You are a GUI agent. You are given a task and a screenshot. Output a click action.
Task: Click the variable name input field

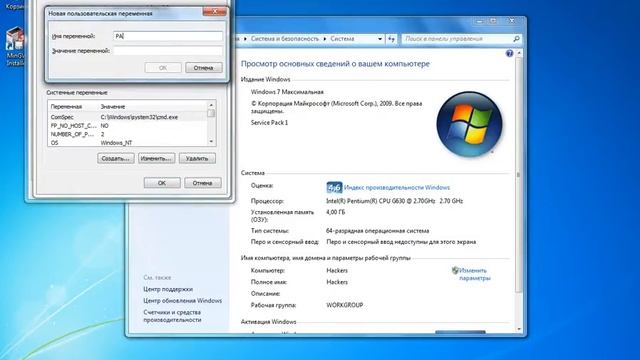tap(168, 36)
